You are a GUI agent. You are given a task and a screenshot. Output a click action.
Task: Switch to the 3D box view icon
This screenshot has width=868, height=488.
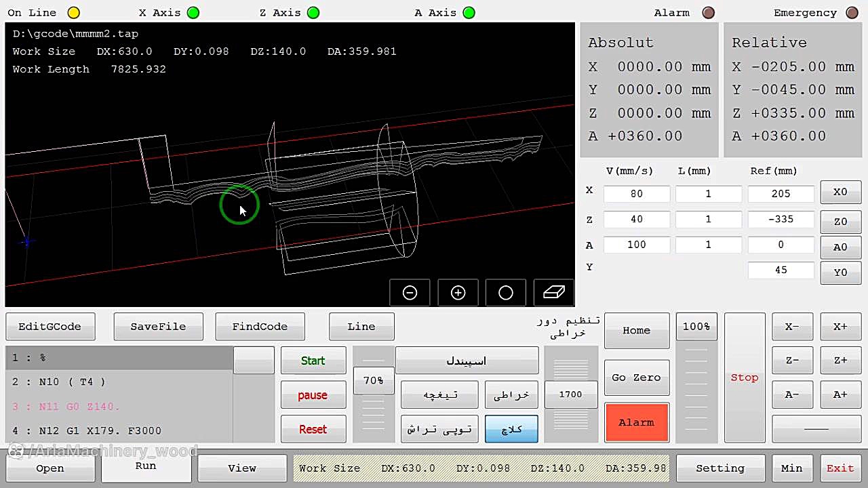click(553, 293)
